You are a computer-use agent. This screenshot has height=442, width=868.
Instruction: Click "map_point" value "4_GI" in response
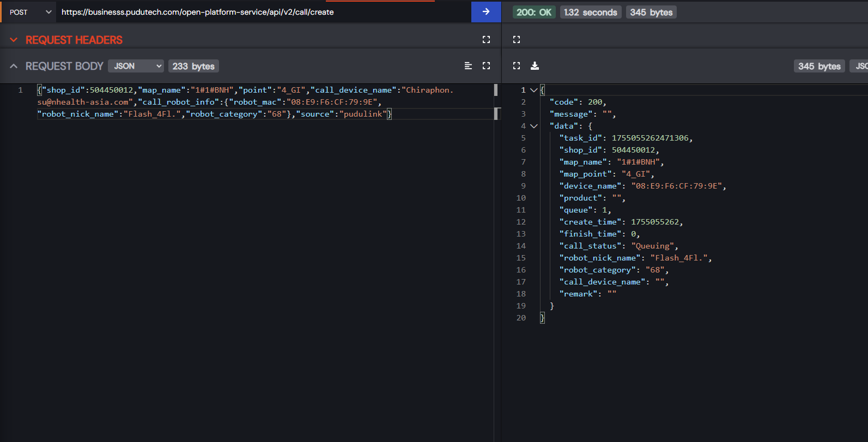pos(636,174)
